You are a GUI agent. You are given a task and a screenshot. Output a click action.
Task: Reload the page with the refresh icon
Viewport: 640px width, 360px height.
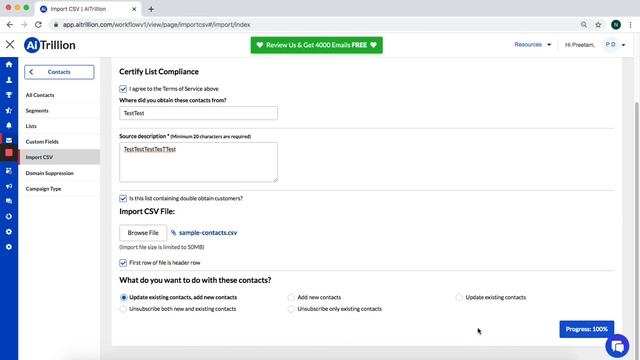[38, 25]
